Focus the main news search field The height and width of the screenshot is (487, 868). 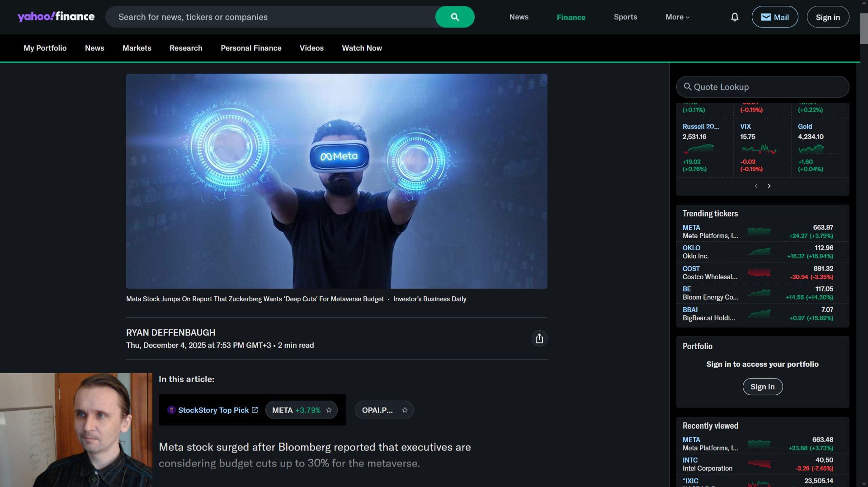270,17
